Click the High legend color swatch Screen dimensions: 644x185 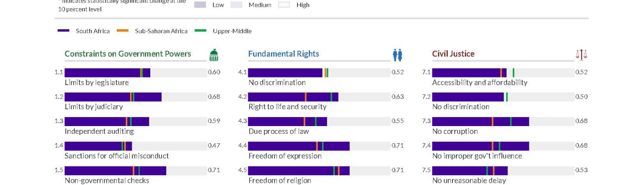[x=284, y=5]
